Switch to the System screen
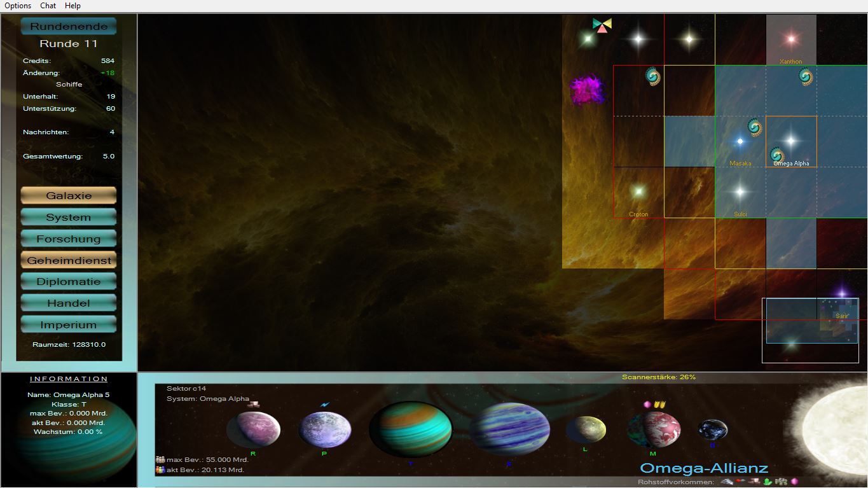Image resolution: width=868 pixels, height=488 pixels. 69,217
